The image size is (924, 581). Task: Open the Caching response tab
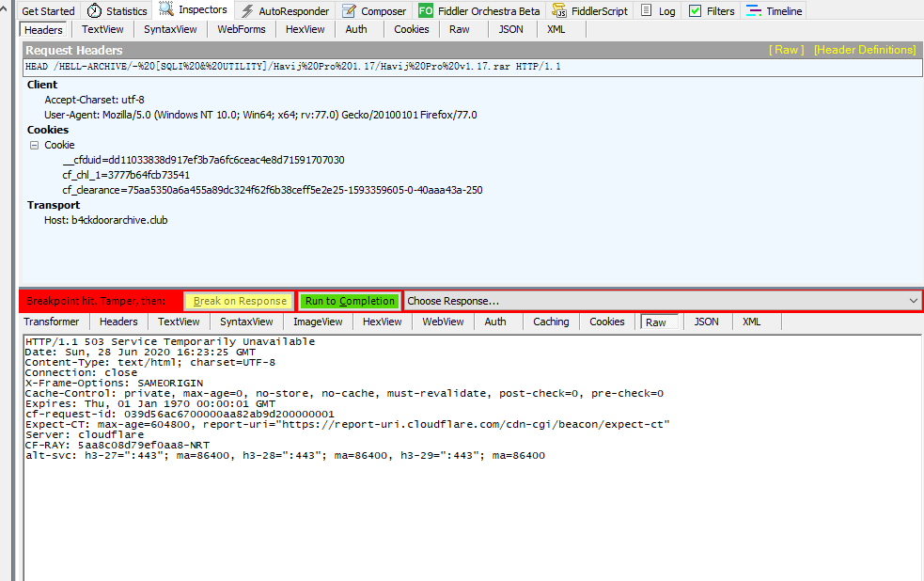[x=550, y=321]
